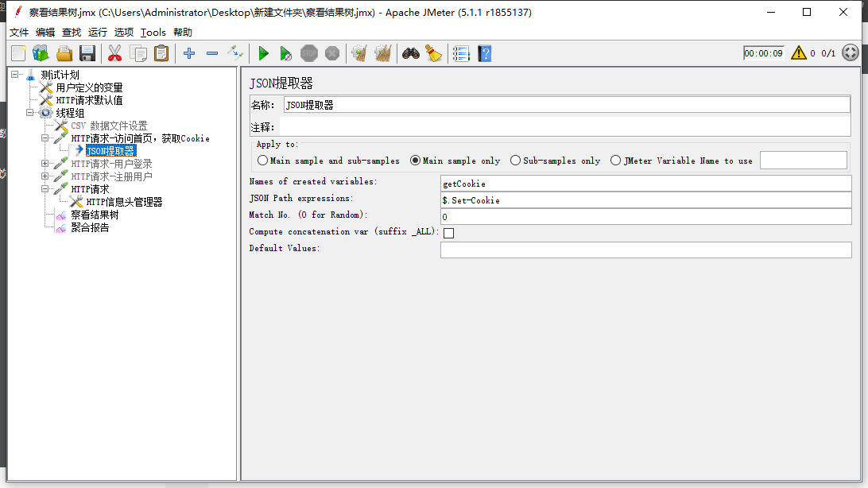Select Main sample and sub-samples radio

coord(262,161)
